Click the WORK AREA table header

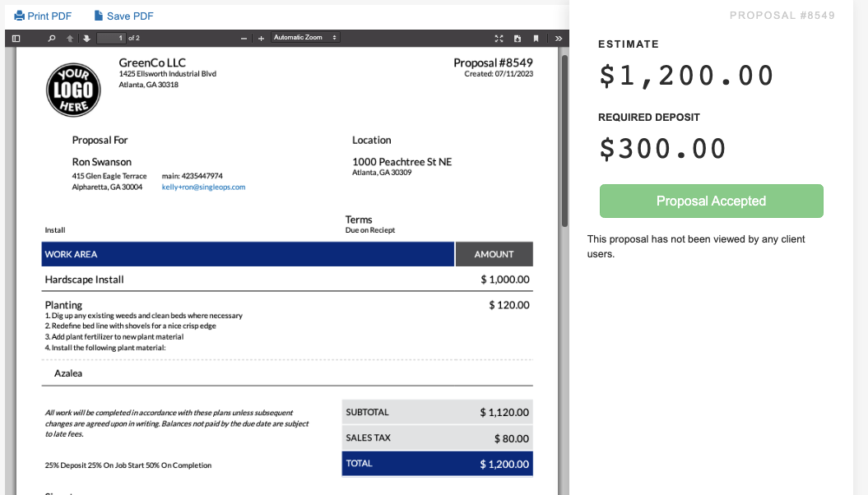pos(248,254)
